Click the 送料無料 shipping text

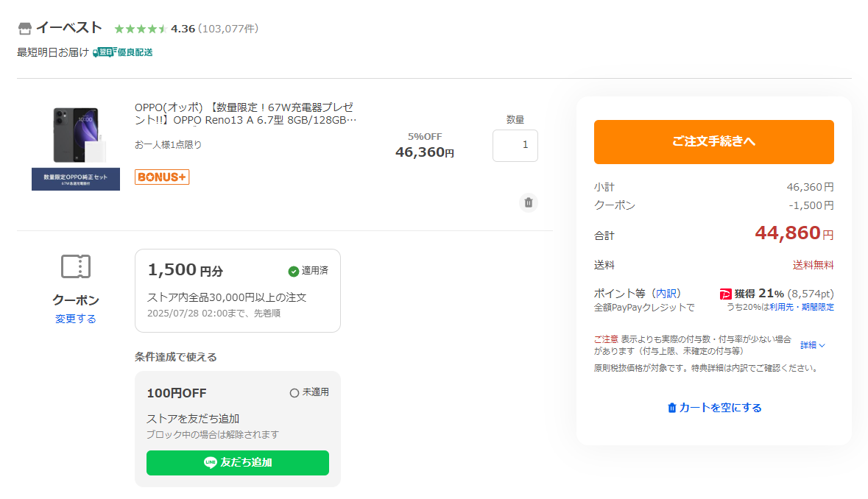tap(814, 265)
